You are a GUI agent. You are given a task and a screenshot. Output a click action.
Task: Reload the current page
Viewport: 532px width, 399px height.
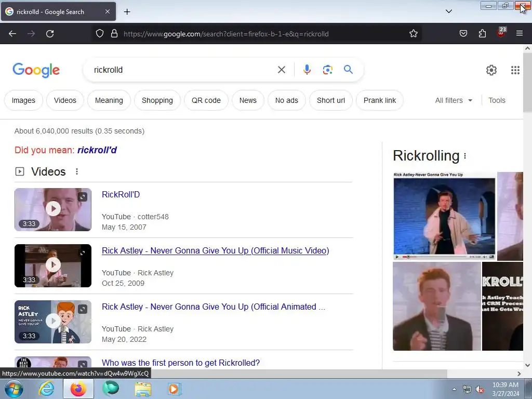(x=50, y=34)
